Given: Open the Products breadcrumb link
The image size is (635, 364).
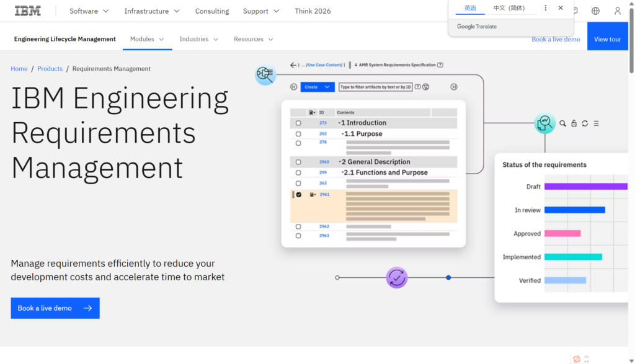Looking at the screenshot, I should click(50, 69).
